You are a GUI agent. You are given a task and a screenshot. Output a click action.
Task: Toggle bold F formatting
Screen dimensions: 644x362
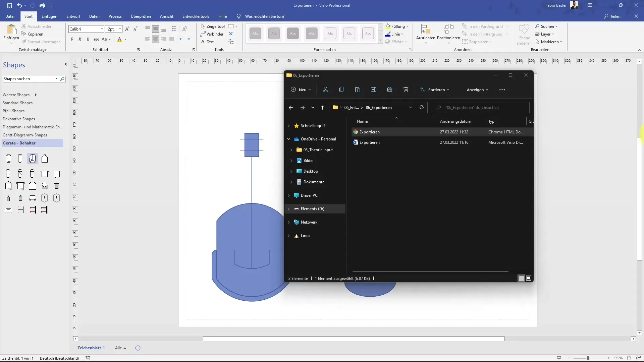pos(72,39)
